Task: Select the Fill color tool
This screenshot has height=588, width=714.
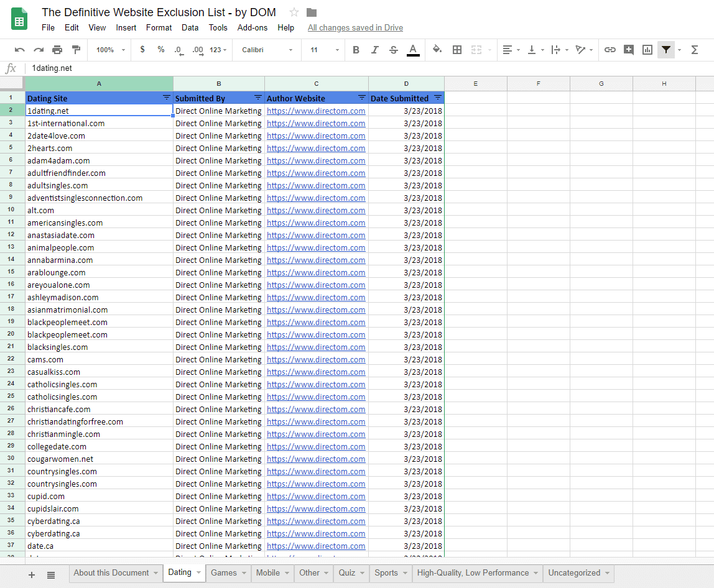Action: click(x=437, y=50)
